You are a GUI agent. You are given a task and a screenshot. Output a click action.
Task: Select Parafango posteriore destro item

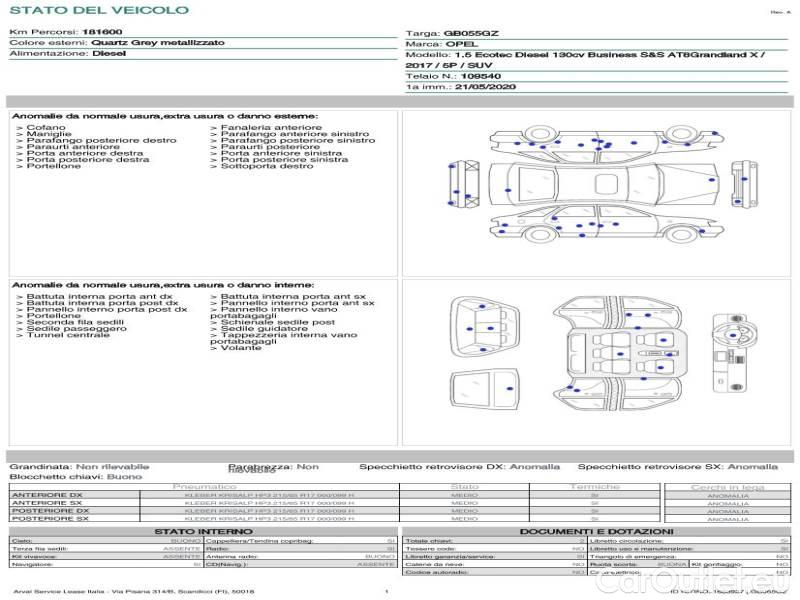pyautogui.click(x=96, y=140)
